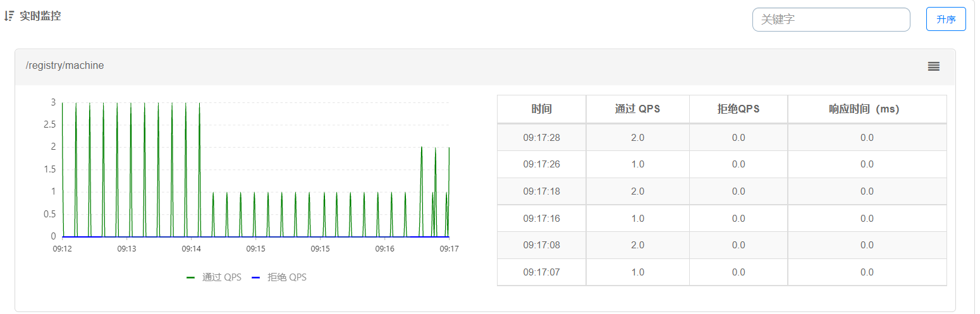The image size is (980, 314).
Task: Toggle the 拒绝 QPS legend series
Action: [279, 277]
